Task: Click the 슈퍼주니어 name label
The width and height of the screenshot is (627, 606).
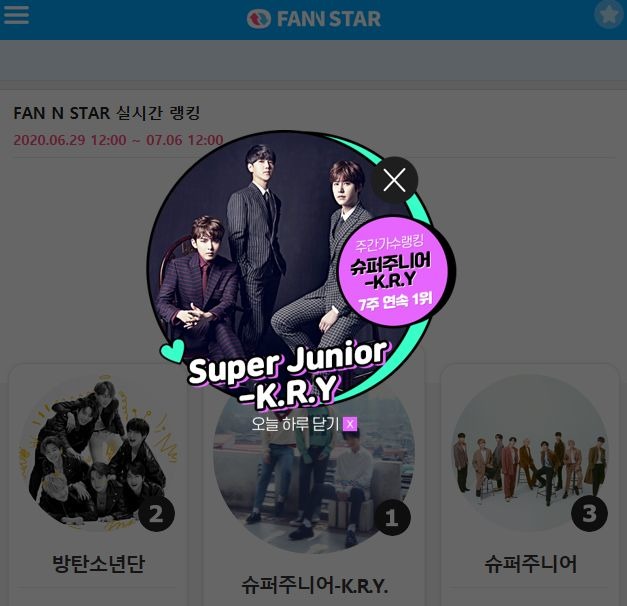Action: (x=530, y=563)
